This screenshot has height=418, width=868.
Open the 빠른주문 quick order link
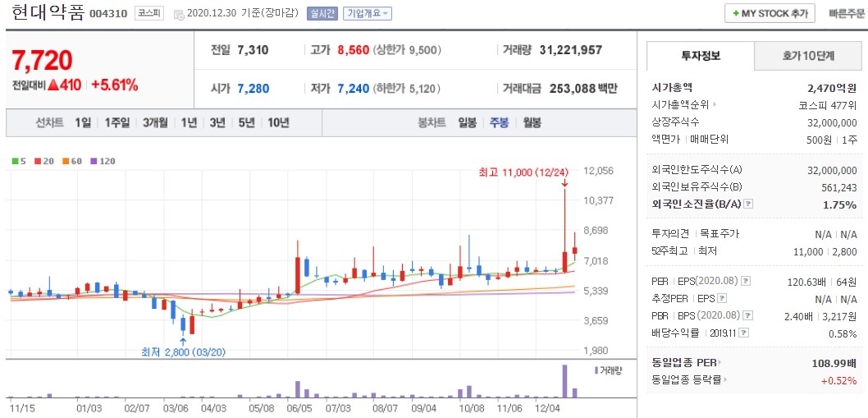(x=847, y=14)
